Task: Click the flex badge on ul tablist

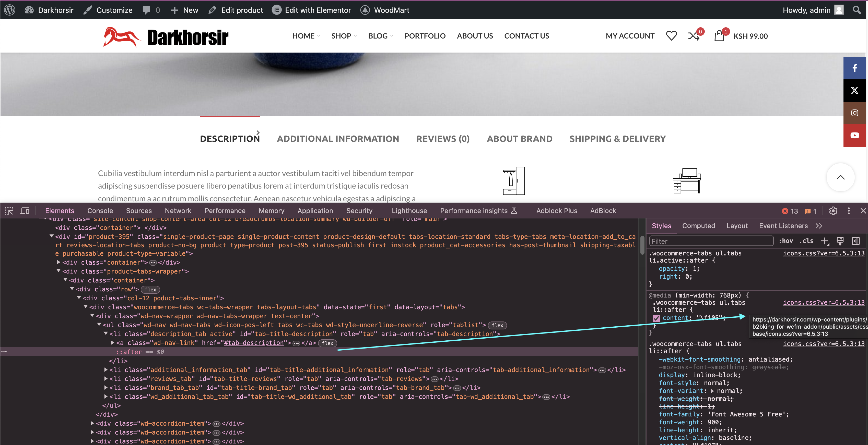Action: (x=497, y=325)
